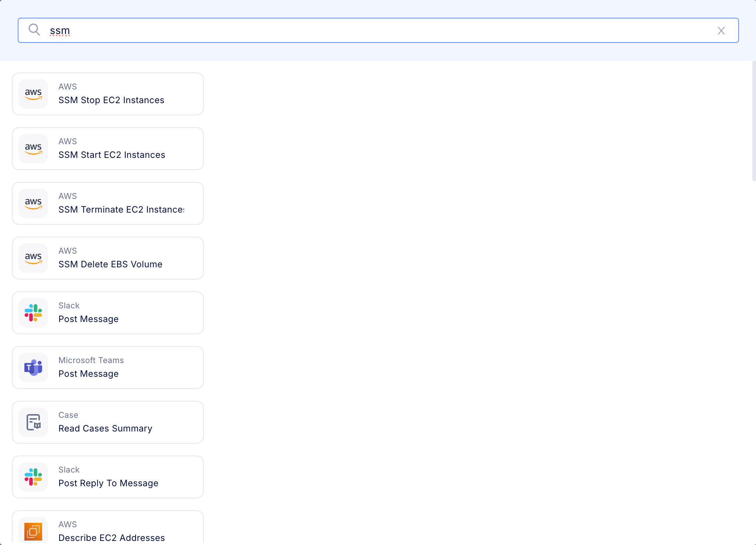Click the AWS icon next to SSM Delete EBS Volume
756x545 pixels.
33,258
